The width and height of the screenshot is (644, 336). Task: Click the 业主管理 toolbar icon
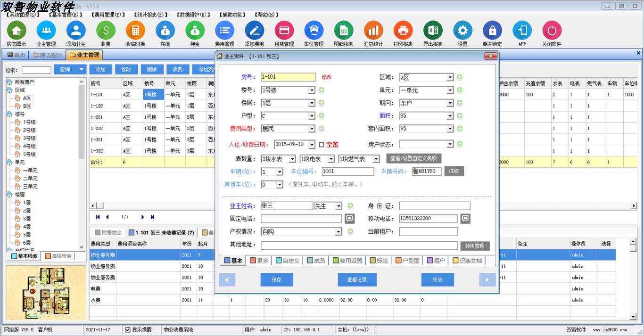click(46, 31)
